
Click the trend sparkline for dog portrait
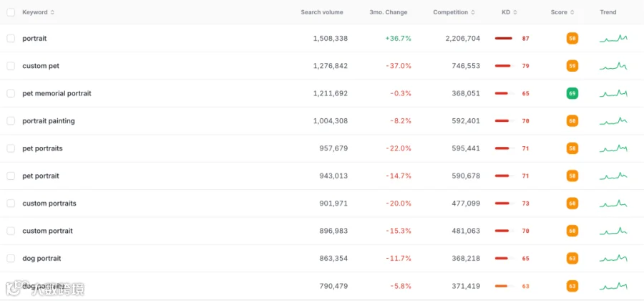click(x=614, y=258)
